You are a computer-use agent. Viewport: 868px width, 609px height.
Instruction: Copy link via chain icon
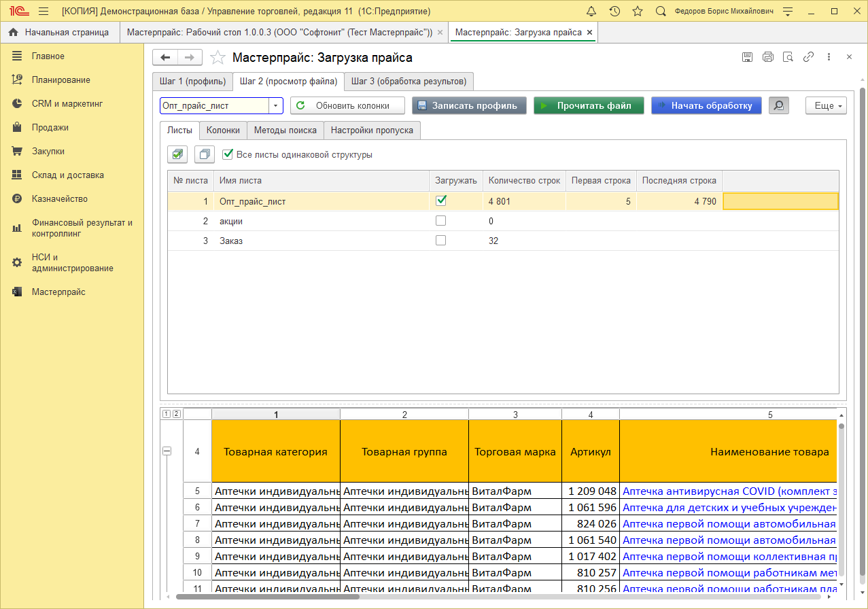(x=808, y=57)
